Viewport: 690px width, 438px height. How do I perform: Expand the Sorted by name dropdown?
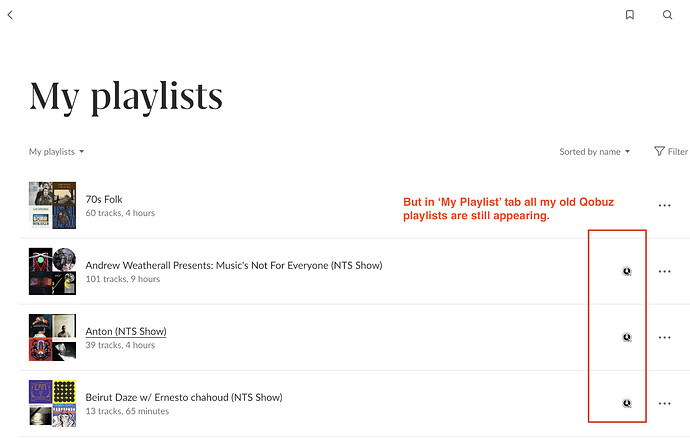point(595,151)
